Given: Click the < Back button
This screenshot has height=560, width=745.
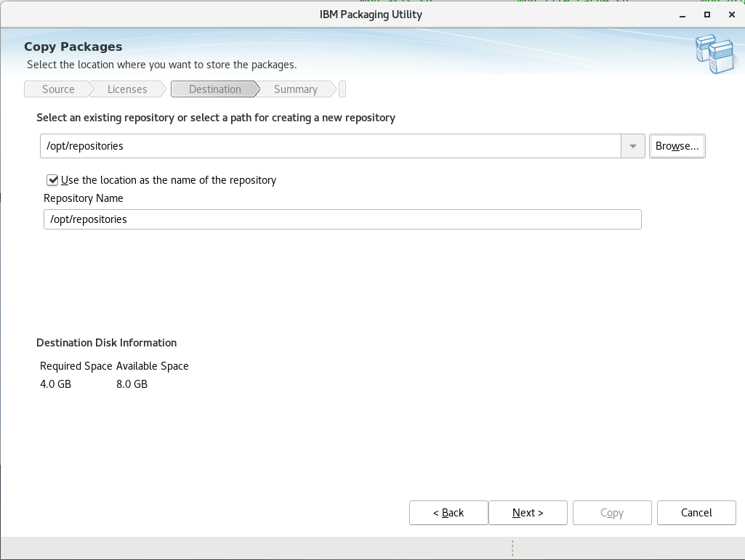Looking at the screenshot, I should (448, 513).
